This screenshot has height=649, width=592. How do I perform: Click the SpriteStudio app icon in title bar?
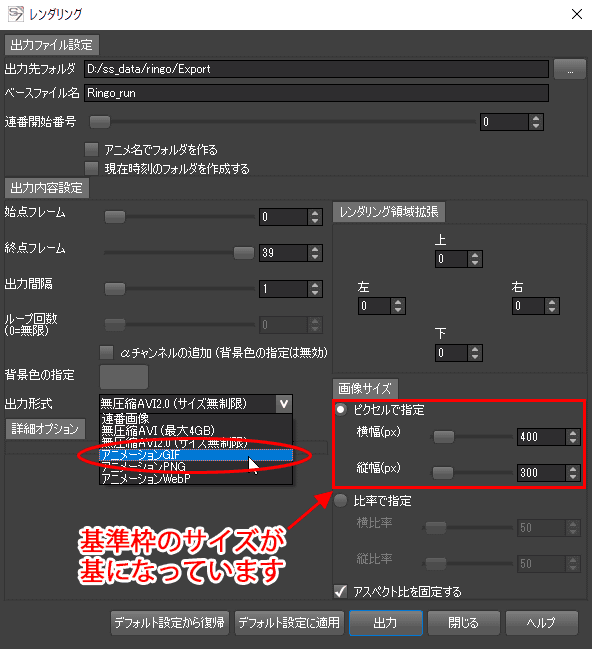point(16,14)
